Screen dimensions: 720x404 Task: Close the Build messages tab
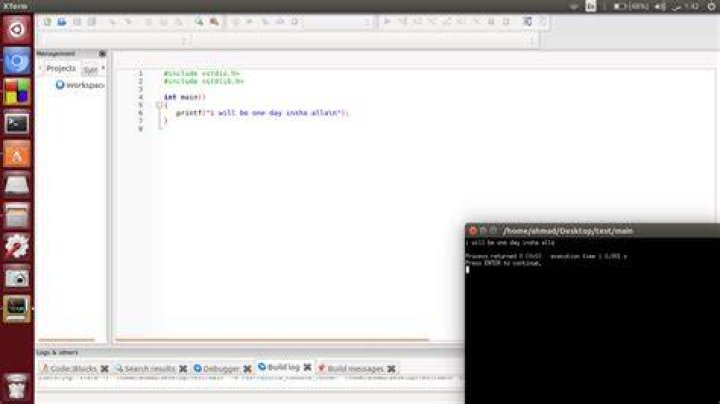tap(391, 369)
